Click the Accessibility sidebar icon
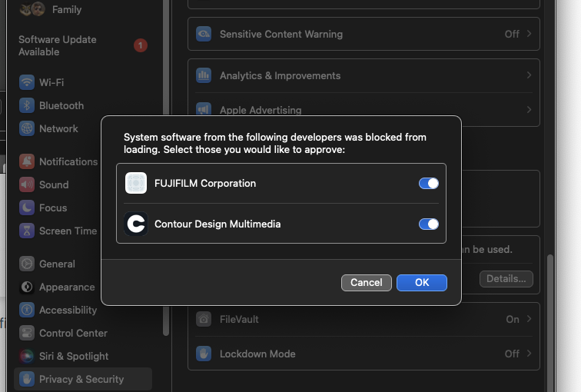The image size is (581, 392). (27, 310)
